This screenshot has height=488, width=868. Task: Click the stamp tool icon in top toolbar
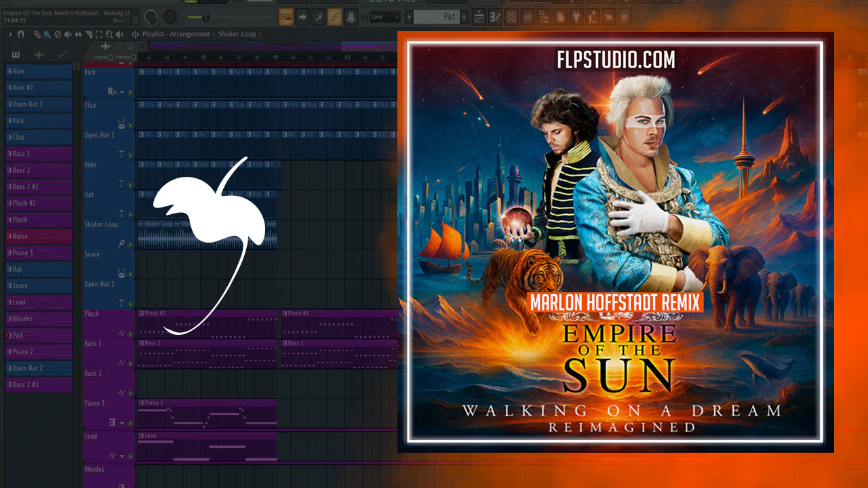coord(351,17)
